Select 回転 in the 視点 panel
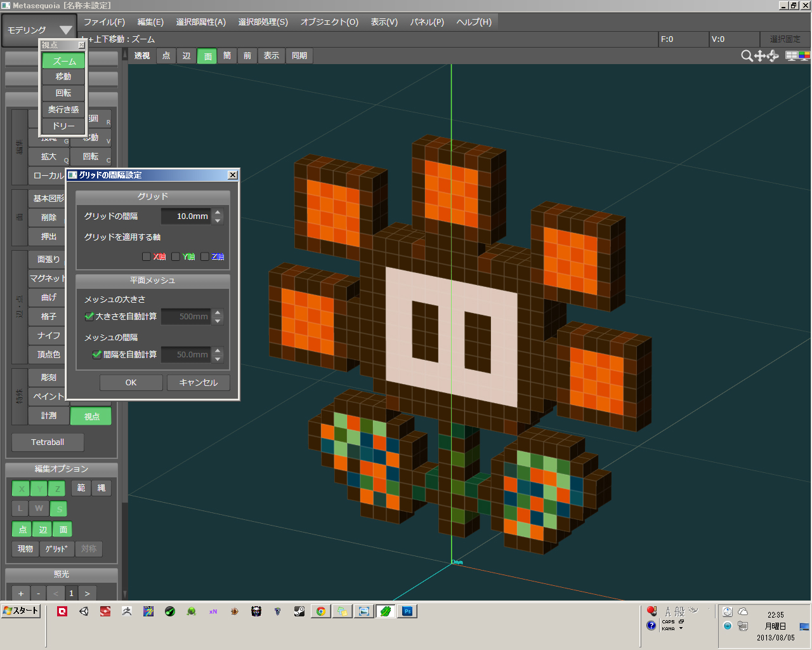Image resolution: width=812 pixels, height=650 pixels. [63, 93]
